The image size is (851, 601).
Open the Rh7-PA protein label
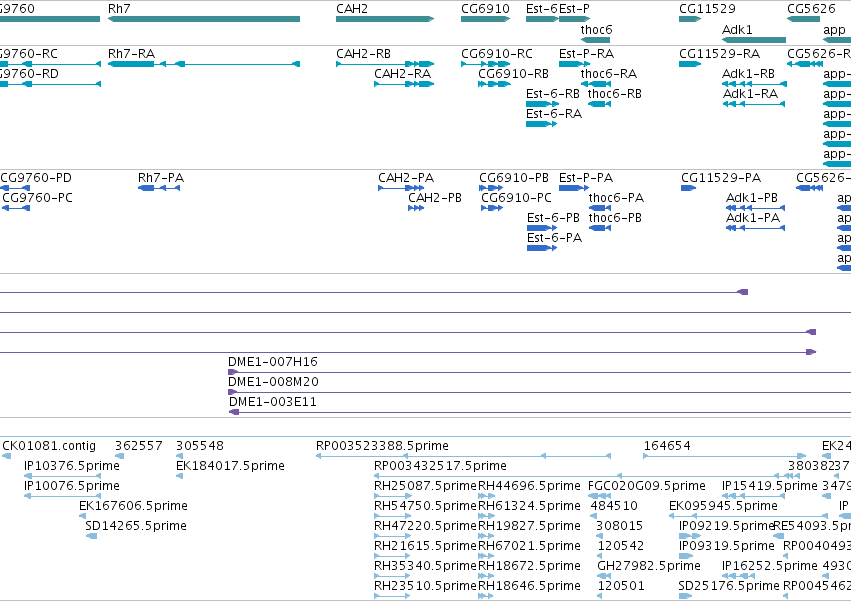pos(161,178)
